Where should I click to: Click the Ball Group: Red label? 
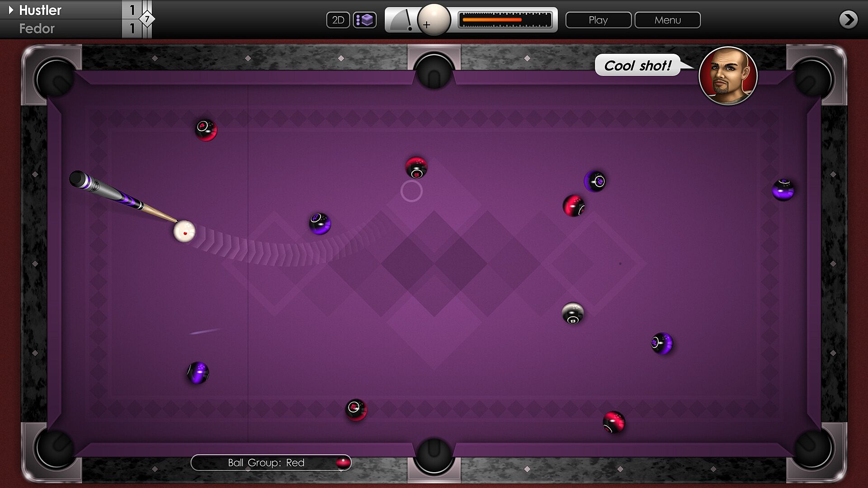tap(266, 463)
